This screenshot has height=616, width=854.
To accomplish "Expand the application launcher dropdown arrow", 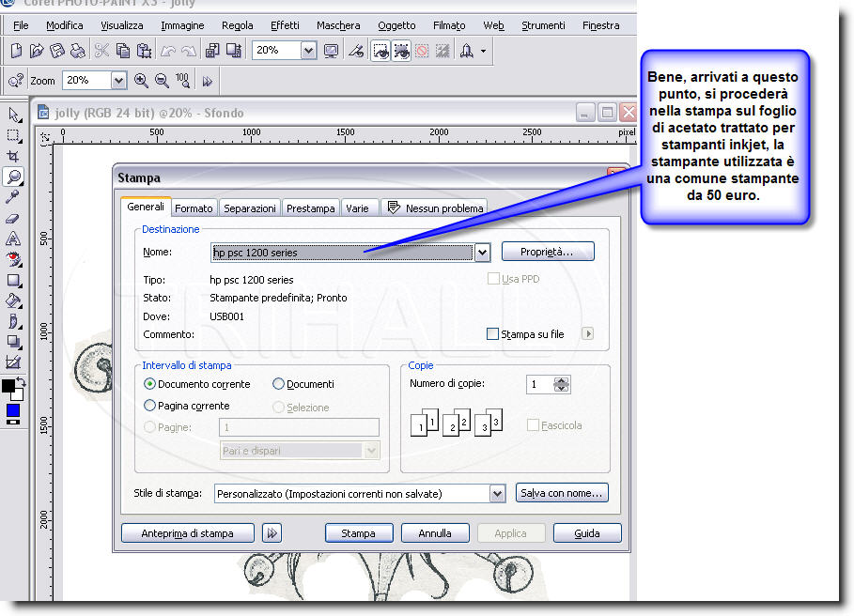I will point(483,52).
